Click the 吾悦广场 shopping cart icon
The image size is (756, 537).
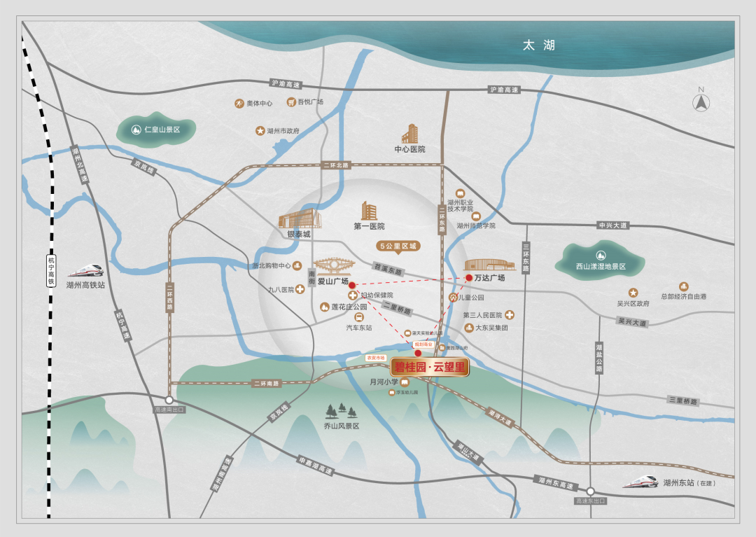tap(291, 102)
